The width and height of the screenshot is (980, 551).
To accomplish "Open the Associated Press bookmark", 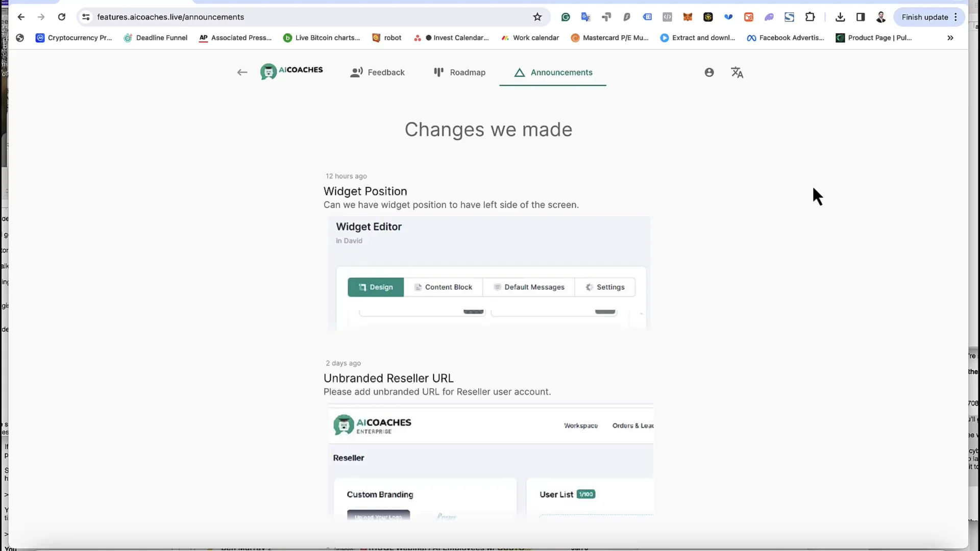I will point(235,38).
